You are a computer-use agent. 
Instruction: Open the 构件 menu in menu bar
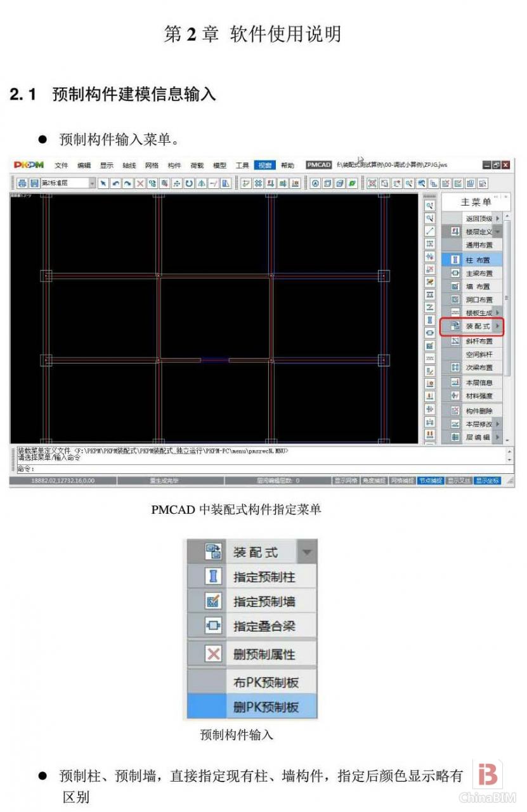(174, 166)
